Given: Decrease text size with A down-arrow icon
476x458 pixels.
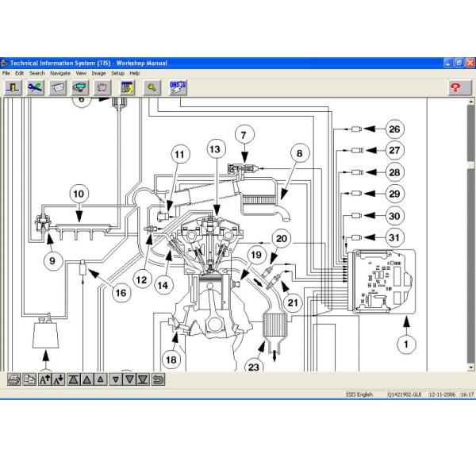Looking at the screenshot, I should (x=59, y=379).
